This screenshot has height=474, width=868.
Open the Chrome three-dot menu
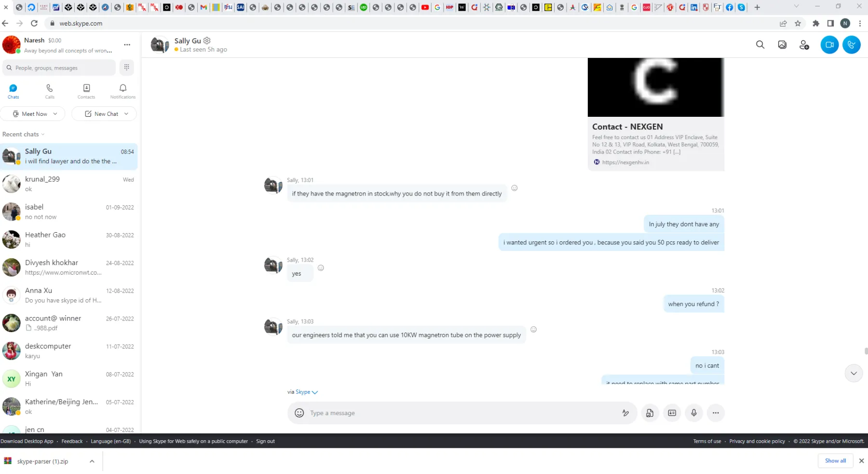pyautogui.click(x=860, y=23)
